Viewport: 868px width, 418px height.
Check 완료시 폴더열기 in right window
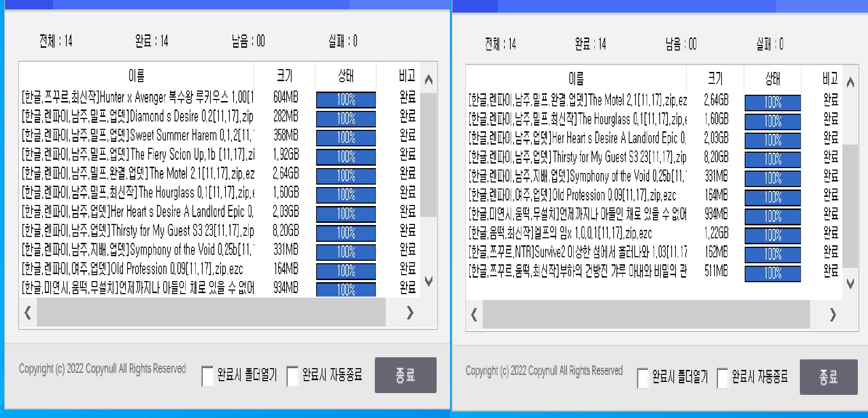(x=642, y=378)
